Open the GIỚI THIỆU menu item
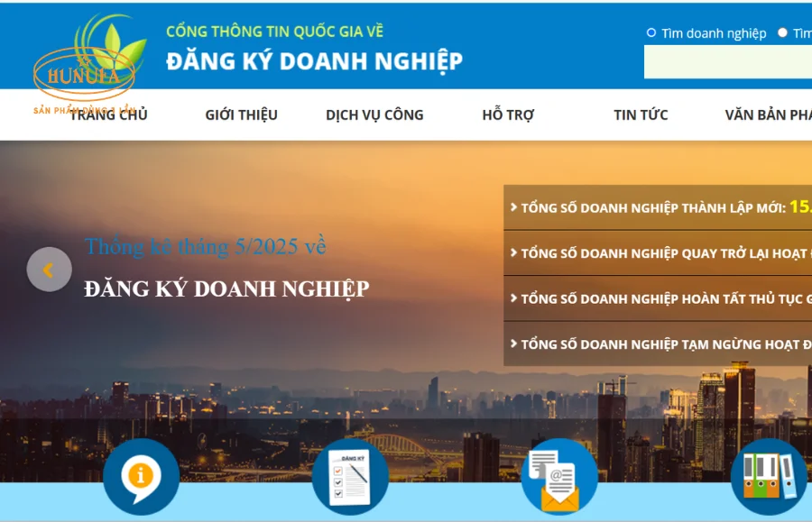Viewport: 812px width, 522px height. pyautogui.click(x=241, y=114)
